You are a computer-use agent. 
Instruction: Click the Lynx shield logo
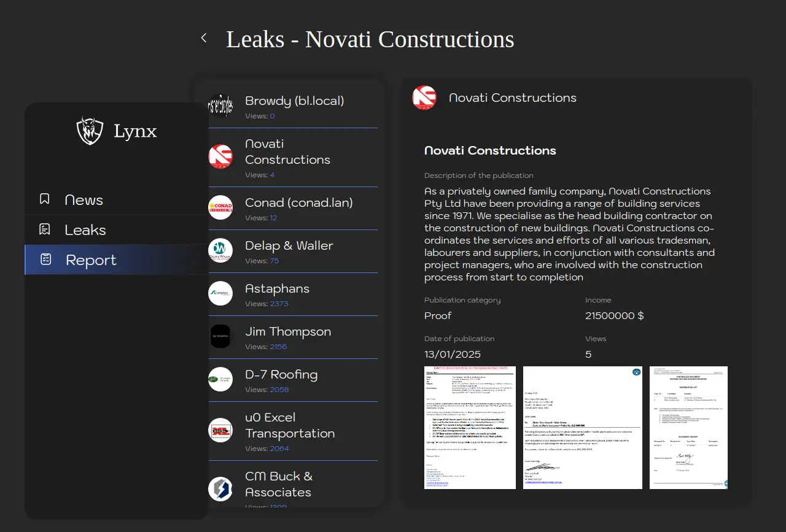click(90, 131)
